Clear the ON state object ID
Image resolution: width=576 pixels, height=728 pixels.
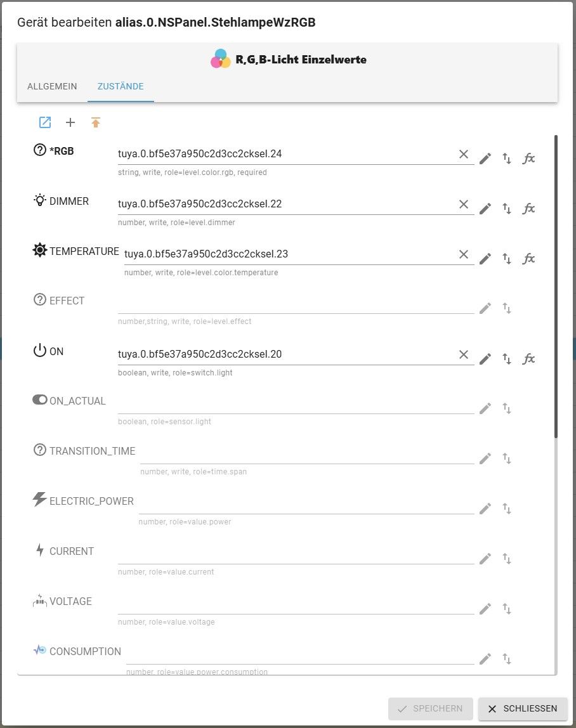464,354
